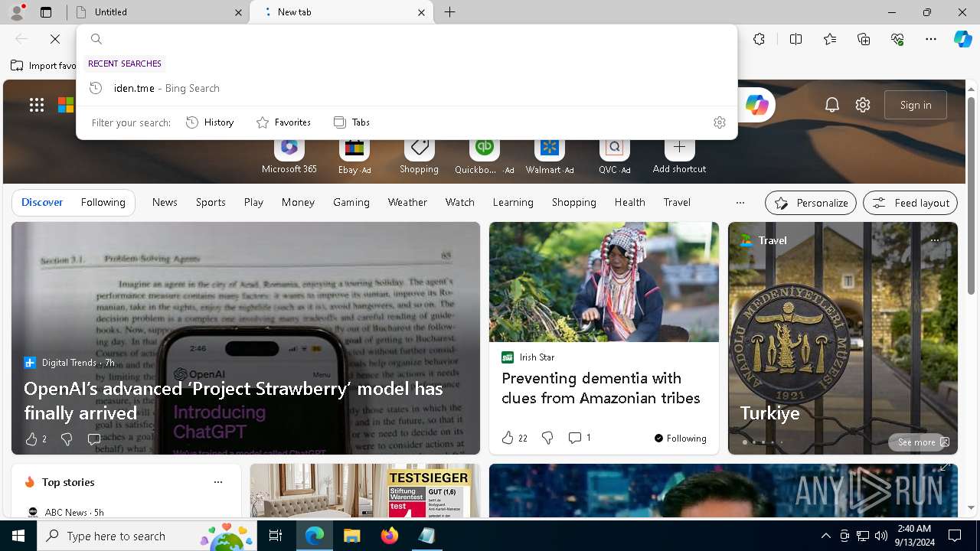Open more options on Travel card

pos(934,240)
